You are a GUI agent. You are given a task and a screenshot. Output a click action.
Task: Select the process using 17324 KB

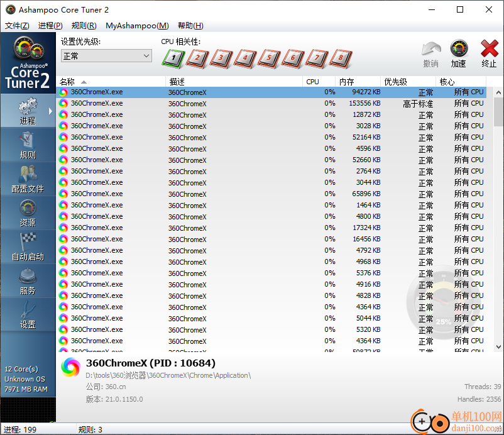click(271, 228)
